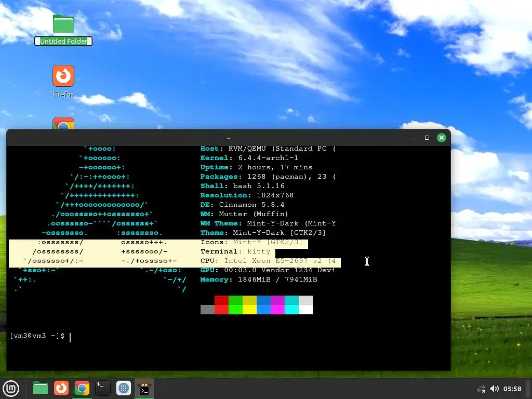Click the "Theme: Mint-Y-Dark [GTK2/3]" line
The height and width of the screenshot is (399, 532).
[263, 233]
